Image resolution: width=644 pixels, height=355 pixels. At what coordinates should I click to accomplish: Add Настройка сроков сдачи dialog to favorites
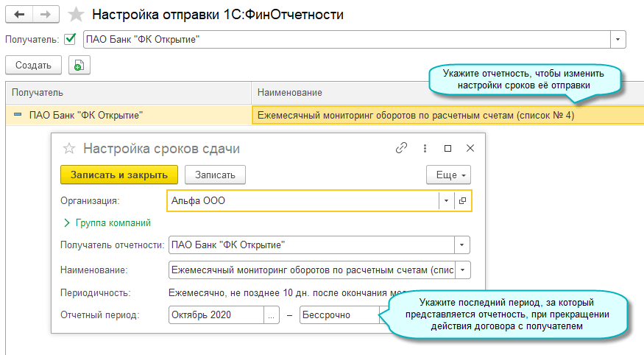(69, 149)
